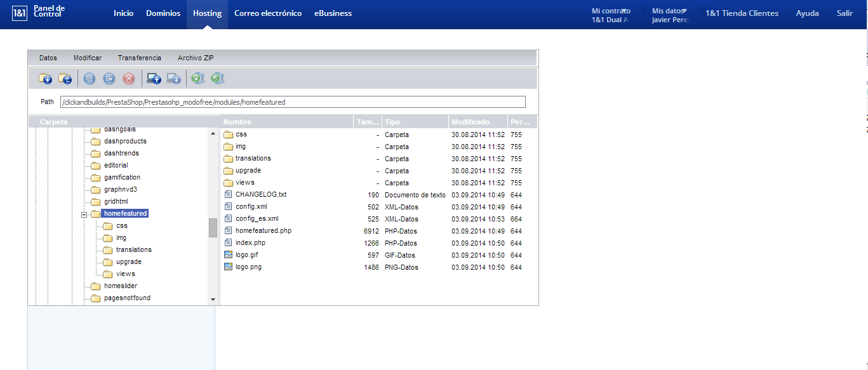Select the upgrade subfolder in the tree
This screenshot has width=868, height=370.
129,262
